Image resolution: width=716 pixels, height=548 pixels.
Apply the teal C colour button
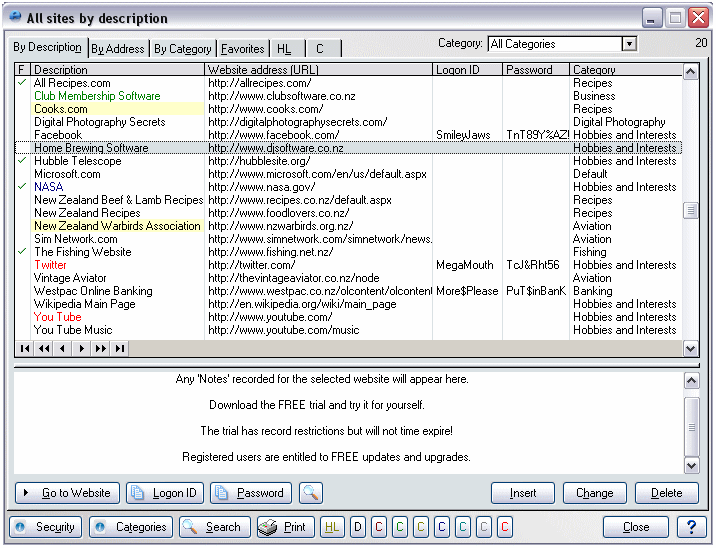point(463,527)
